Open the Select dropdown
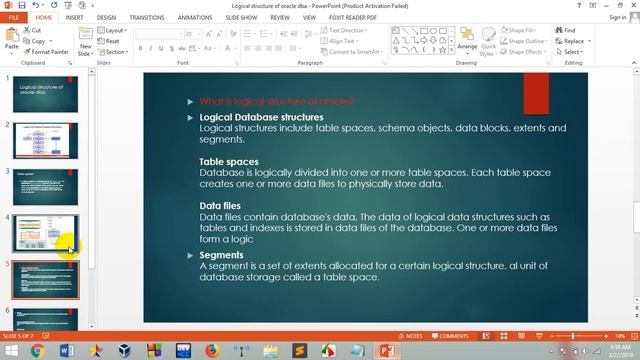The image size is (640, 360). 570,52
